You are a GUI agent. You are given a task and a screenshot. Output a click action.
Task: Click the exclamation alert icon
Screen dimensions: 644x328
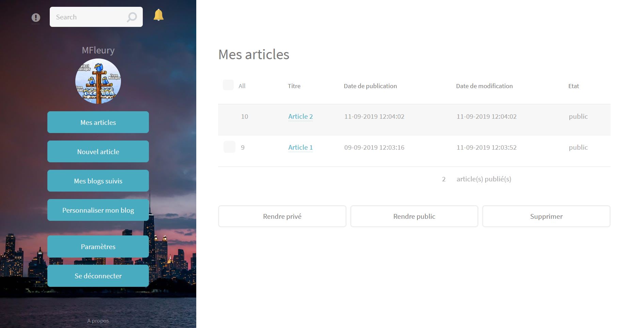(36, 17)
